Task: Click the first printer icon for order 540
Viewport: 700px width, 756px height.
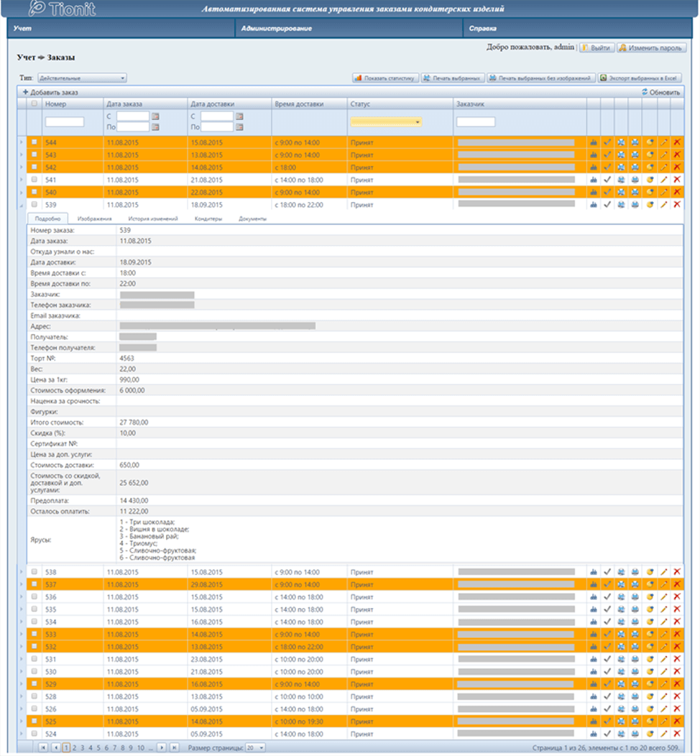Action: point(622,192)
